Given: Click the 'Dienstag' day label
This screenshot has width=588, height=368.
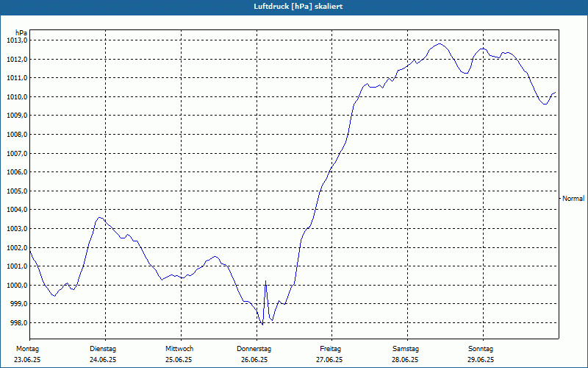Looking at the screenshot, I should point(103,349).
